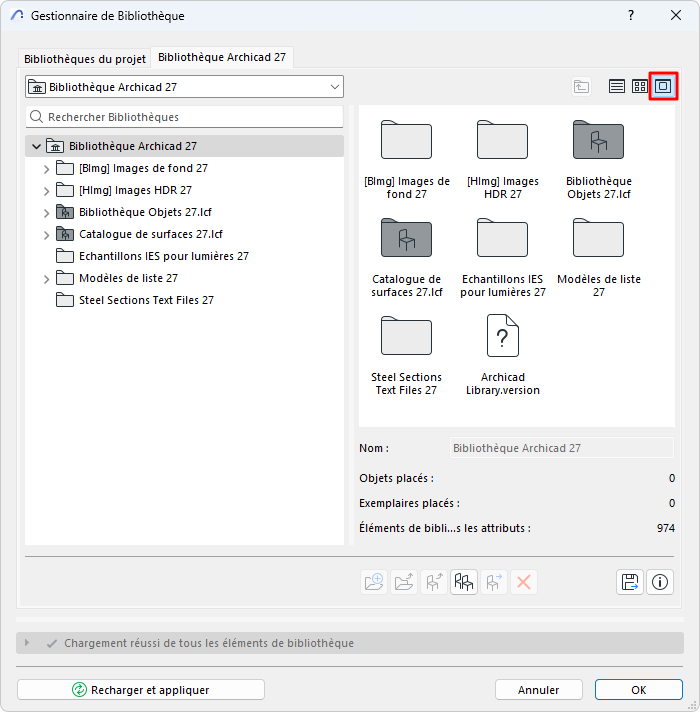700x712 pixels.
Task: Select Steel Sections Text Files 27 tree row
Action: pos(184,300)
